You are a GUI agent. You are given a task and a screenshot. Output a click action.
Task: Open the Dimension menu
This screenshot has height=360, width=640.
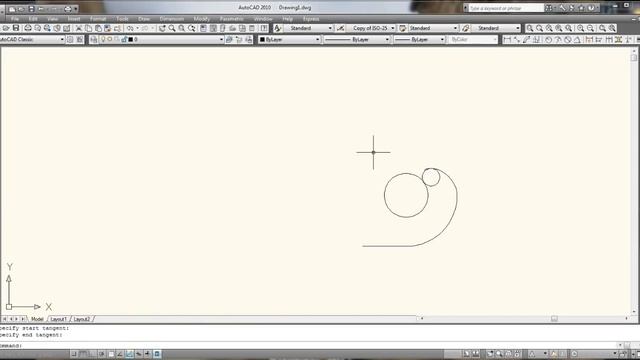tap(172, 19)
